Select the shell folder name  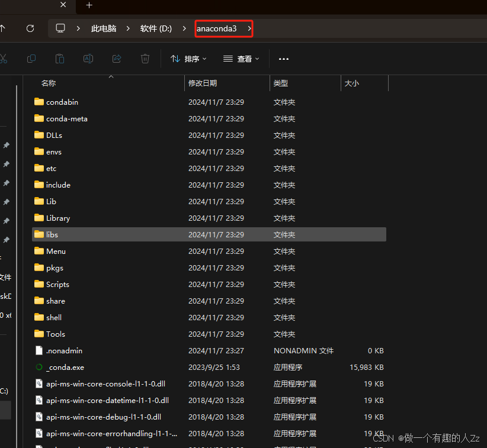click(x=54, y=317)
